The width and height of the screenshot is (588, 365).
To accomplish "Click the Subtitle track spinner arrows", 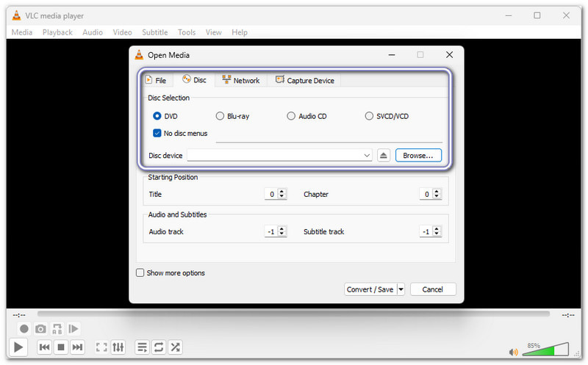I will click(437, 231).
